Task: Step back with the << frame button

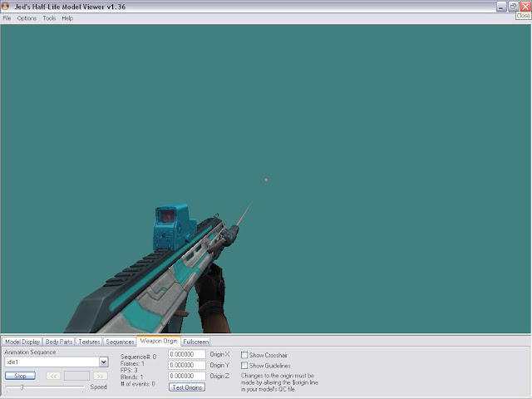Action: tap(53, 376)
